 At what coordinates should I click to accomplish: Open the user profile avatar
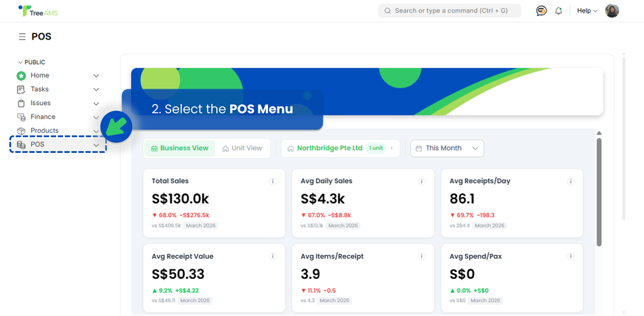(x=612, y=11)
